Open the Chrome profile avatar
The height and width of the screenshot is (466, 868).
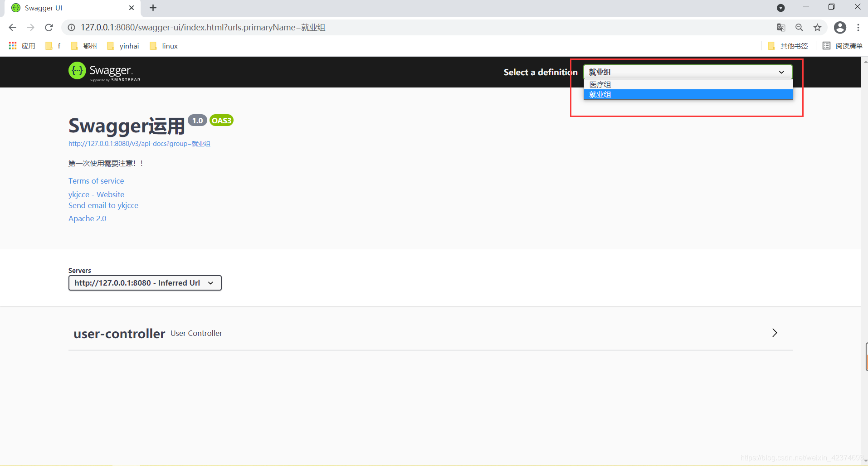coord(840,28)
